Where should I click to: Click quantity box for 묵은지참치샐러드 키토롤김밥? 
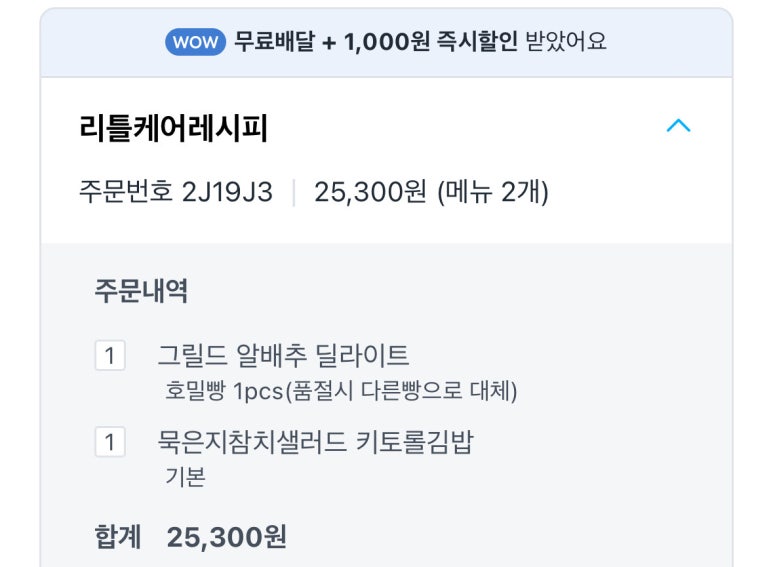(x=110, y=442)
